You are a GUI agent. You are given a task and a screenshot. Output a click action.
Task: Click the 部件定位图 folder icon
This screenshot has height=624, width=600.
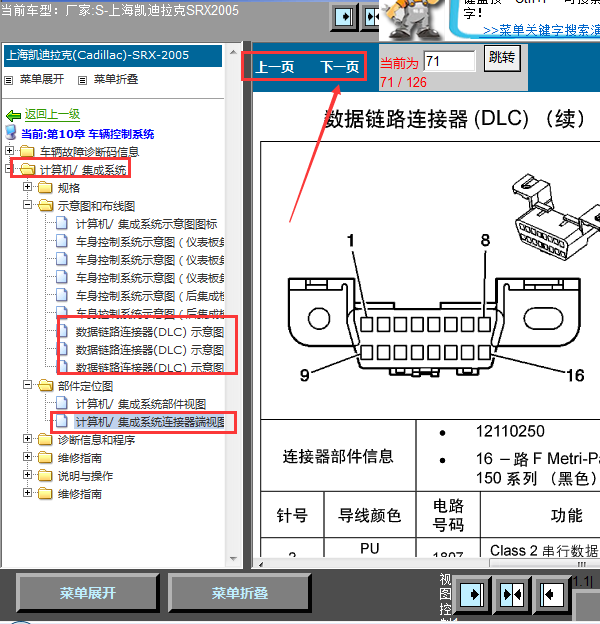pyautogui.click(x=46, y=385)
